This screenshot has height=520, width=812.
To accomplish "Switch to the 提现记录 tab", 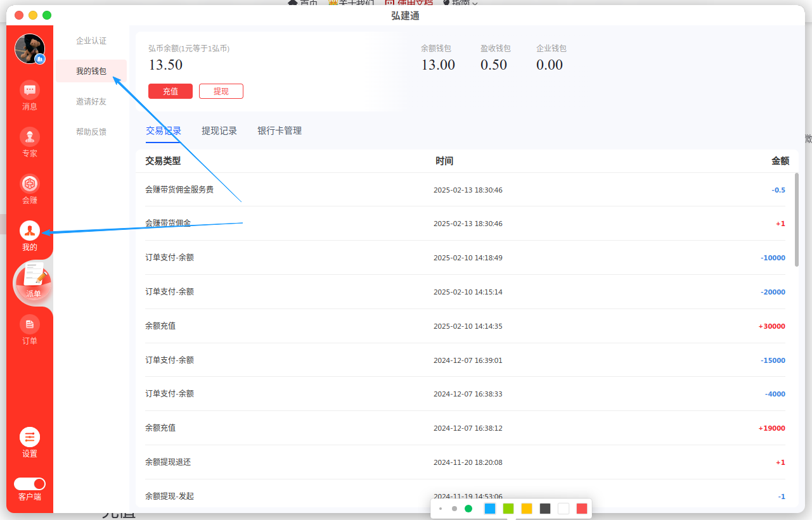I will pos(219,131).
